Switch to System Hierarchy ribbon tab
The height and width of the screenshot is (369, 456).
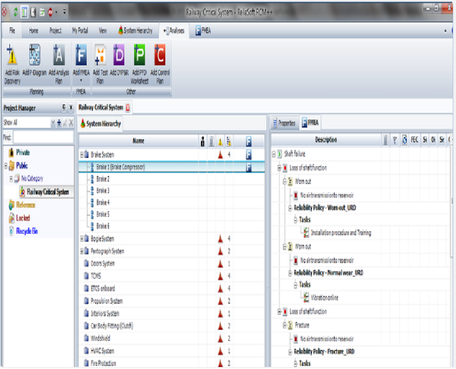point(135,31)
